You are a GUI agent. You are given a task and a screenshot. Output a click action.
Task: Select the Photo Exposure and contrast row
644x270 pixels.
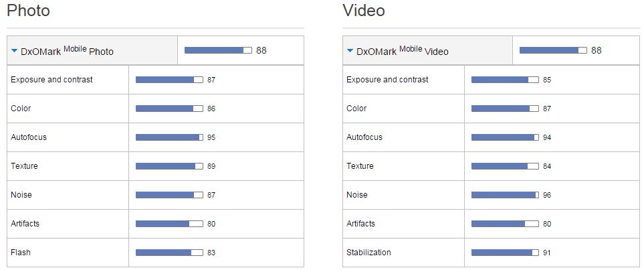click(51, 80)
